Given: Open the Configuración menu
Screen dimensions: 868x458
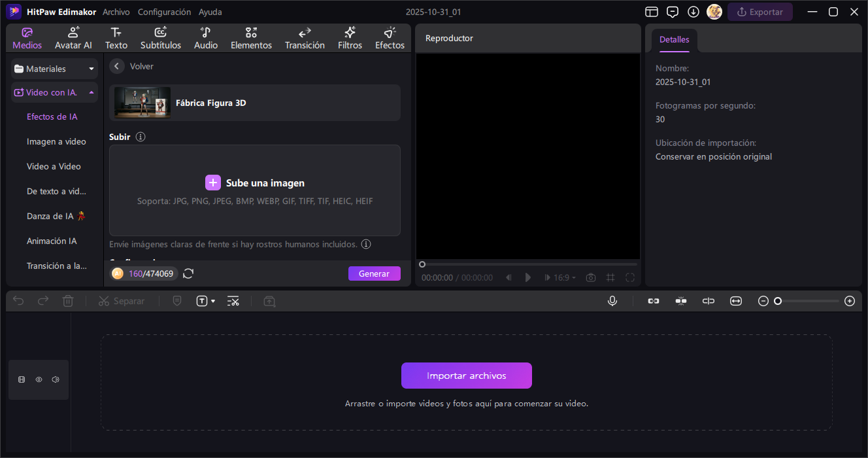Looking at the screenshot, I should [164, 12].
